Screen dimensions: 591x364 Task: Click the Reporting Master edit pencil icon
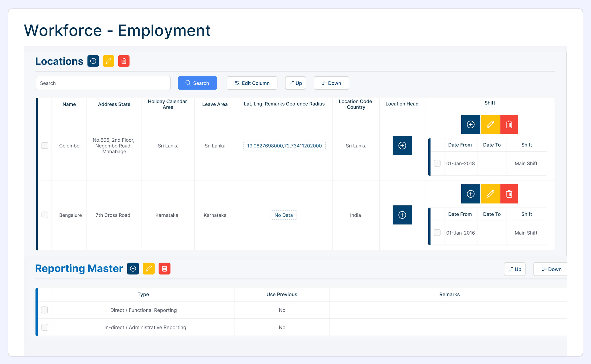pyautogui.click(x=149, y=269)
